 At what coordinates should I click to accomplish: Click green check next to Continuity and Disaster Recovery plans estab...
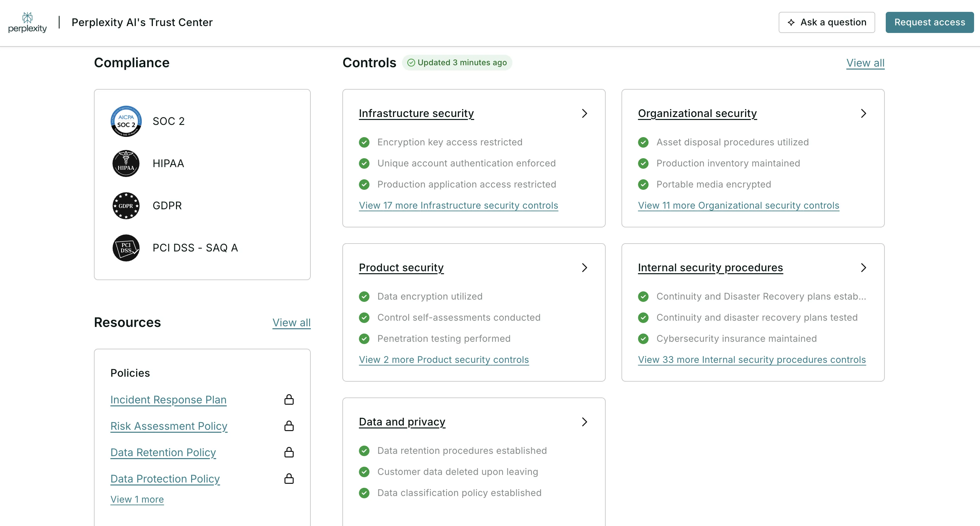pyautogui.click(x=643, y=297)
